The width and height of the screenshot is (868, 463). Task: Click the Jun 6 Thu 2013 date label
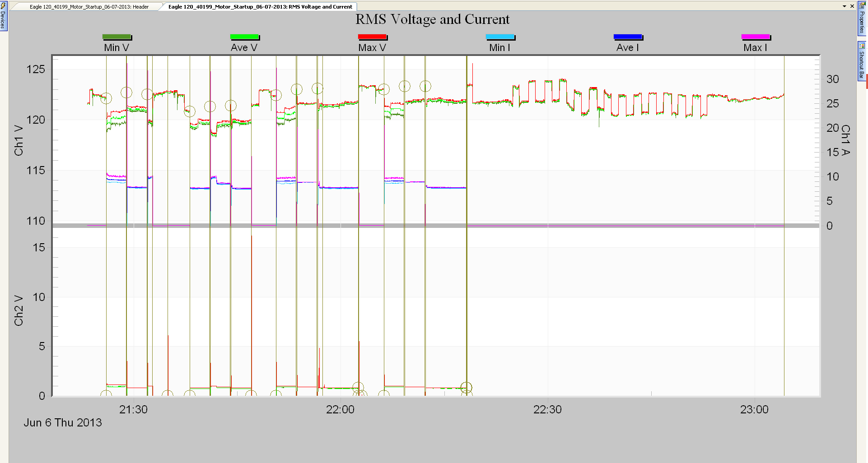pyautogui.click(x=63, y=423)
